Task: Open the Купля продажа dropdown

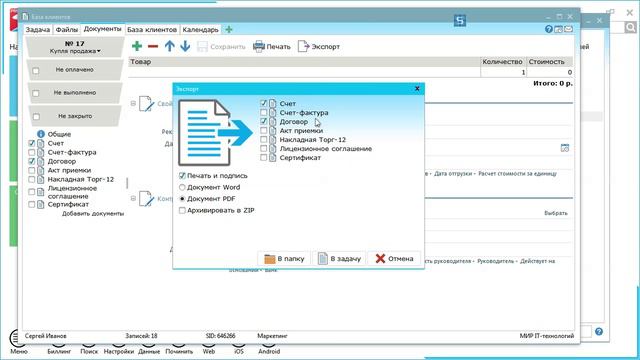Action: [75, 51]
